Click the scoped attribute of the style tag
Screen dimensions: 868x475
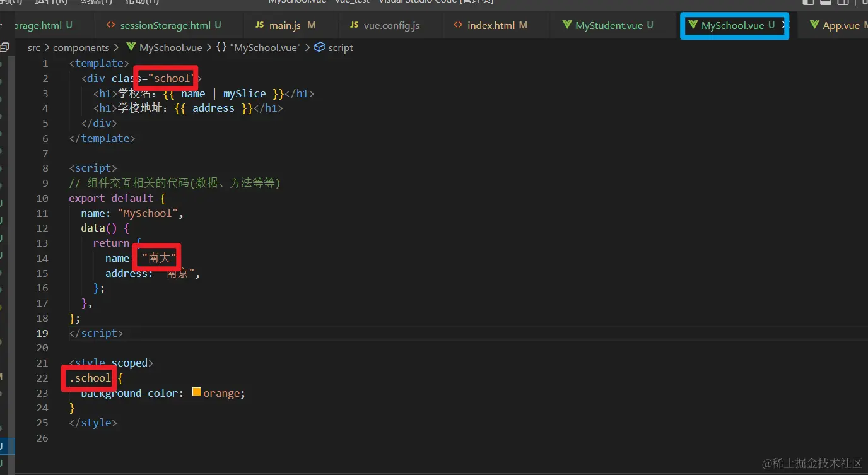point(129,363)
